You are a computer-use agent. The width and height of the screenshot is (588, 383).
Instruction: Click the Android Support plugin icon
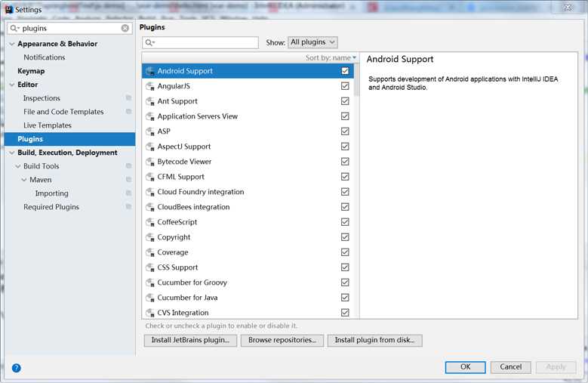coord(150,71)
